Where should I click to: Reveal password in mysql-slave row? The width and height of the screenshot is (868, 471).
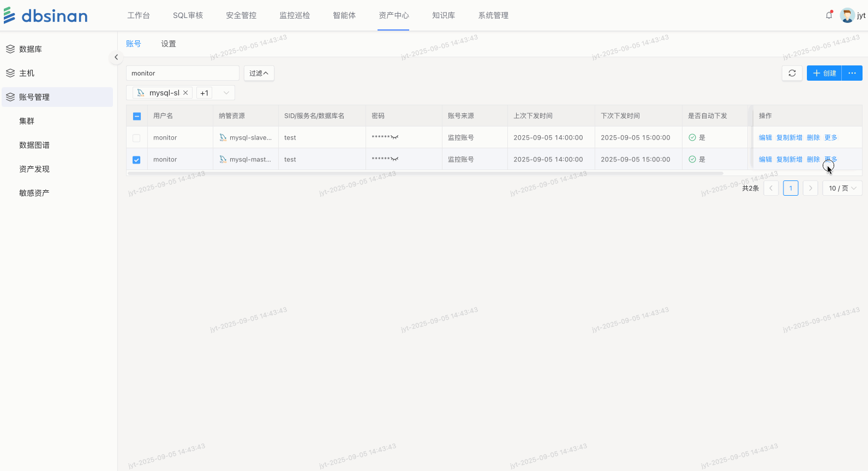click(394, 137)
